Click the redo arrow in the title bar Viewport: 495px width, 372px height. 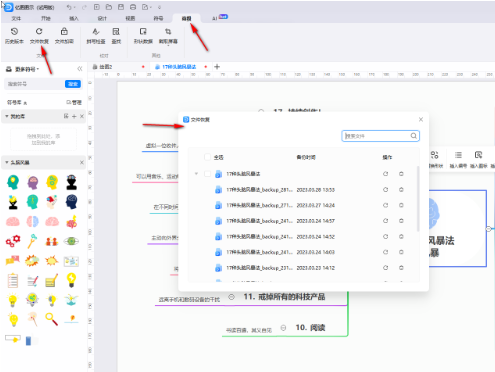point(84,7)
